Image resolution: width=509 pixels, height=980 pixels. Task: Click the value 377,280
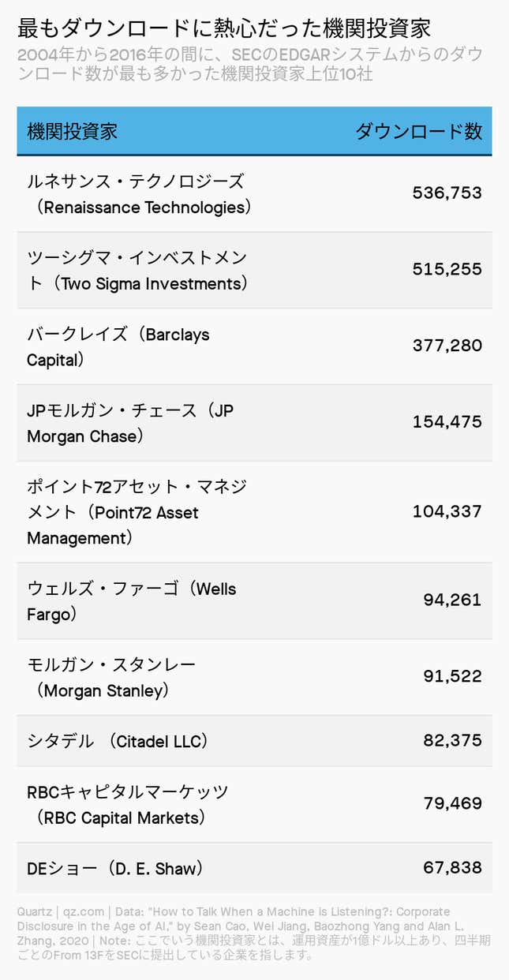[x=447, y=346]
